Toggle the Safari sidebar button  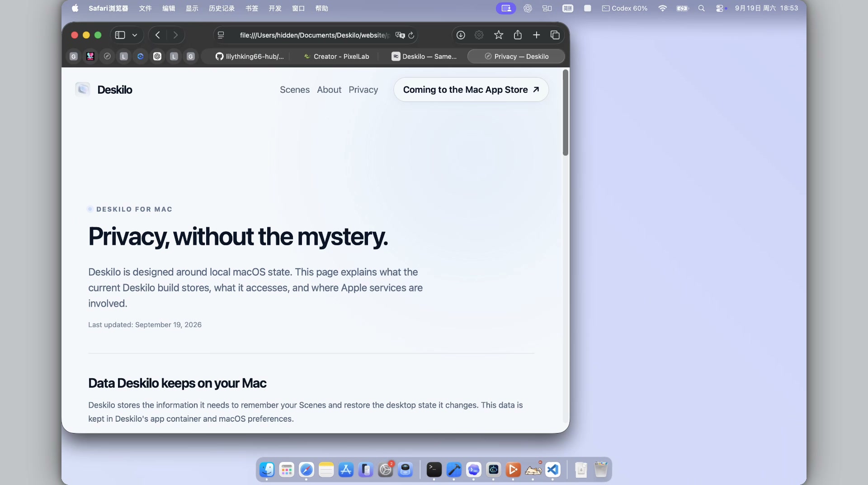click(120, 35)
